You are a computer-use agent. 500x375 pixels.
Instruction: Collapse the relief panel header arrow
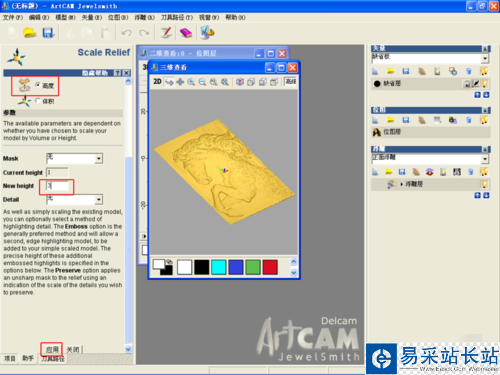(x=486, y=149)
